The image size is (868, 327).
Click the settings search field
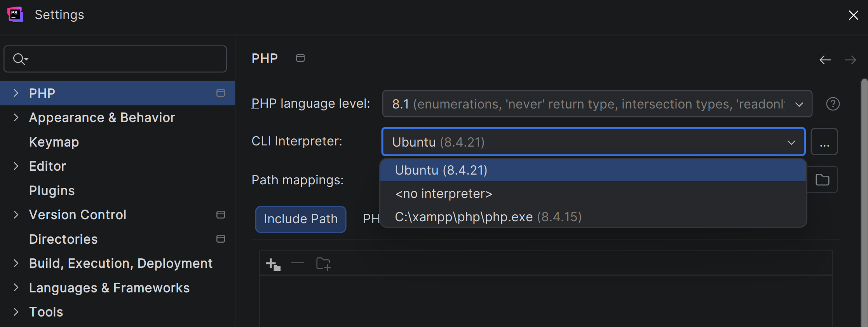(115, 59)
